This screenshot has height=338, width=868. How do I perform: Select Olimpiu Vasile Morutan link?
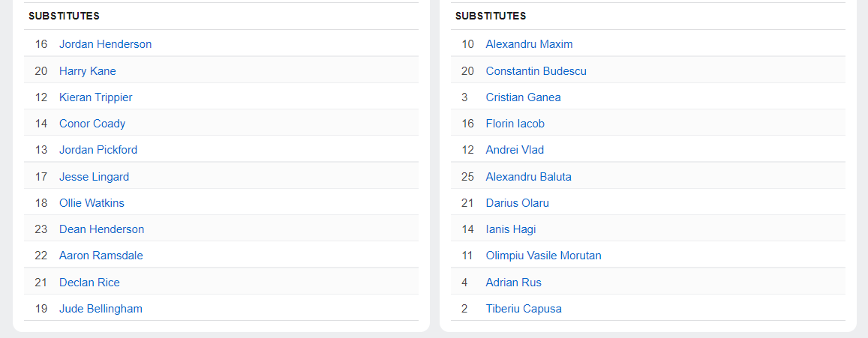pos(543,256)
